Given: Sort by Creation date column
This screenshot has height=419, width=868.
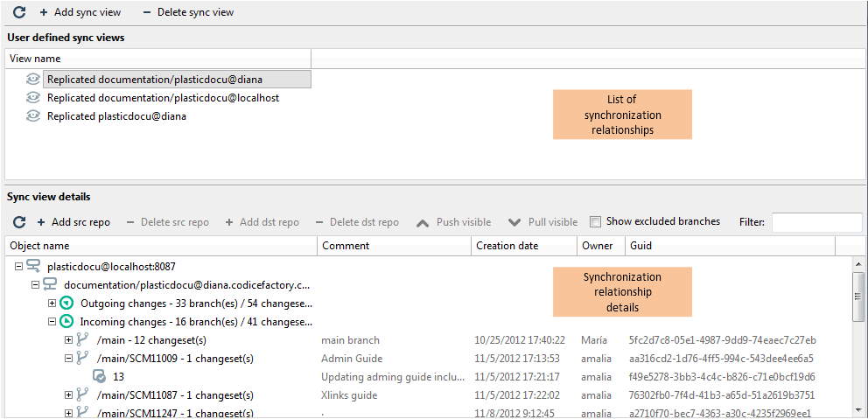Looking at the screenshot, I should point(524,246).
